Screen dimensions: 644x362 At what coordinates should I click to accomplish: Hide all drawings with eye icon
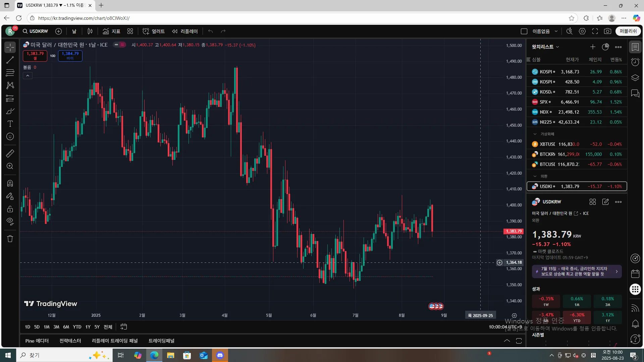point(10,221)
